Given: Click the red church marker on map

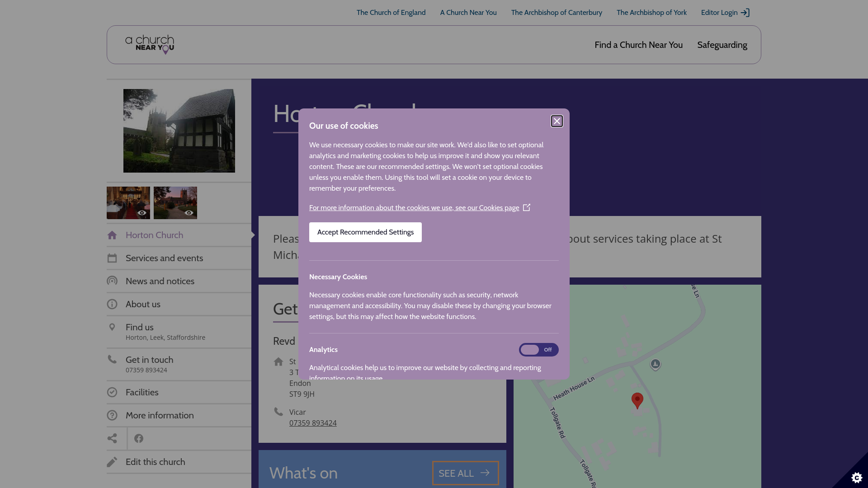Looking at the screenshot, I should (637, 401).
